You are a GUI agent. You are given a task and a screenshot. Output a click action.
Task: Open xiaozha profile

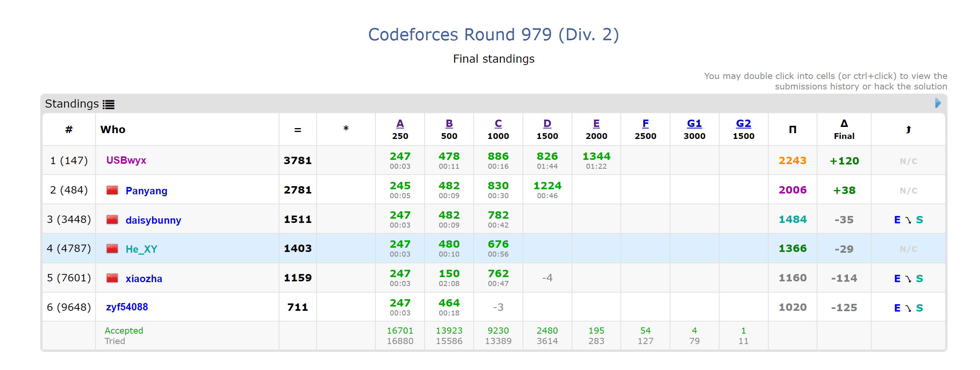[144, 279]
